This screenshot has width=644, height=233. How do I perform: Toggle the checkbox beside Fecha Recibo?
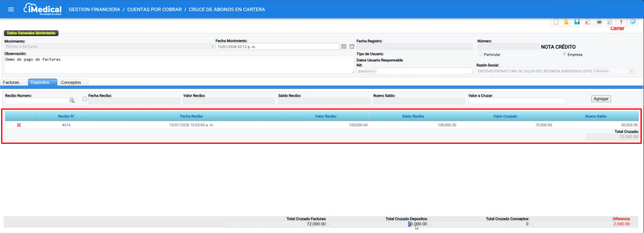[x=85, y=99]
